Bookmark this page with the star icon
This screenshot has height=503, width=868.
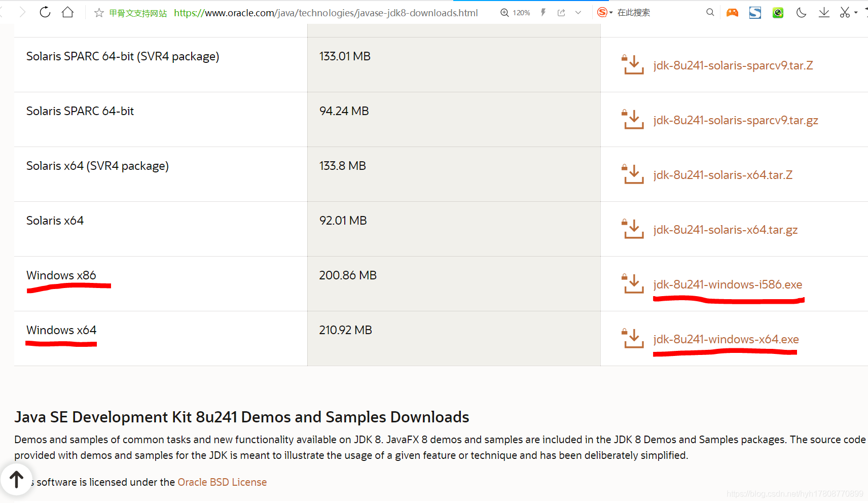pos(99,13)
